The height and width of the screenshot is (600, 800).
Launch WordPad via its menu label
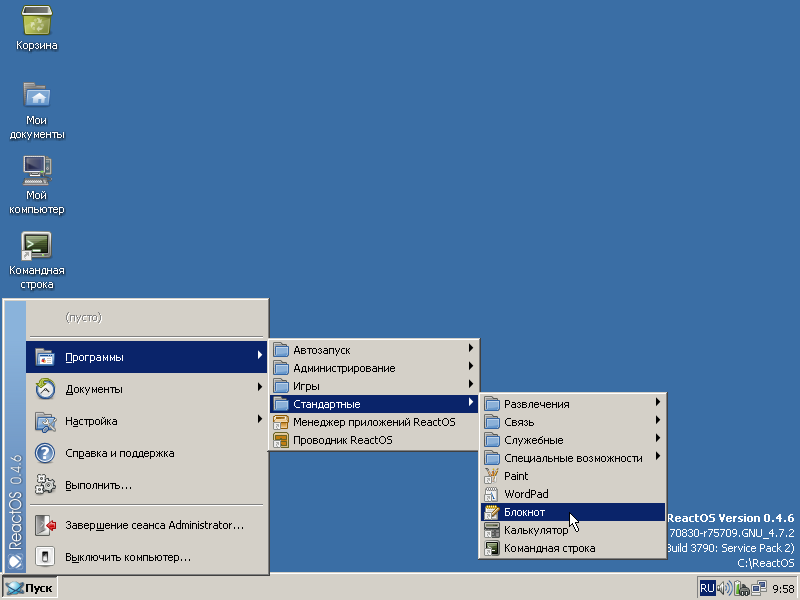tap(526, 494)
